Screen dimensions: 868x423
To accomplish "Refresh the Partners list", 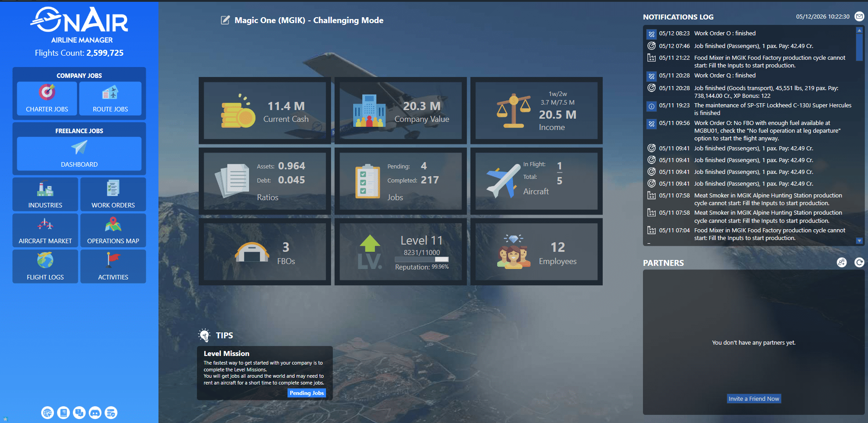I will click(x=859, y=262).
